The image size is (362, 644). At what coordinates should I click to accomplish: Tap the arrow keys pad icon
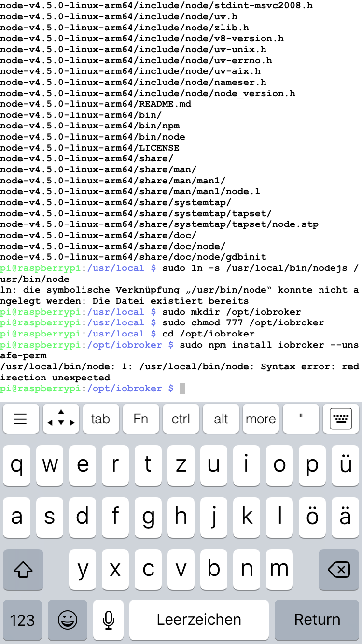[x=61, y=419]
